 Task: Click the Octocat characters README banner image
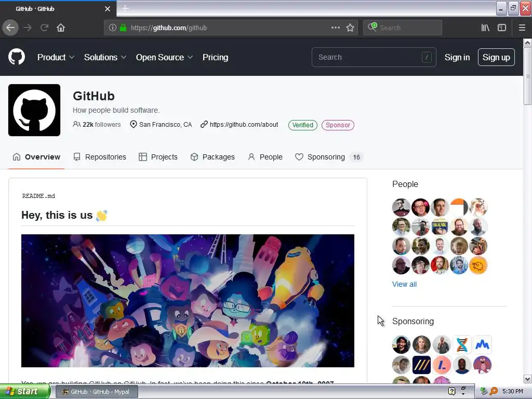[188, 301]
